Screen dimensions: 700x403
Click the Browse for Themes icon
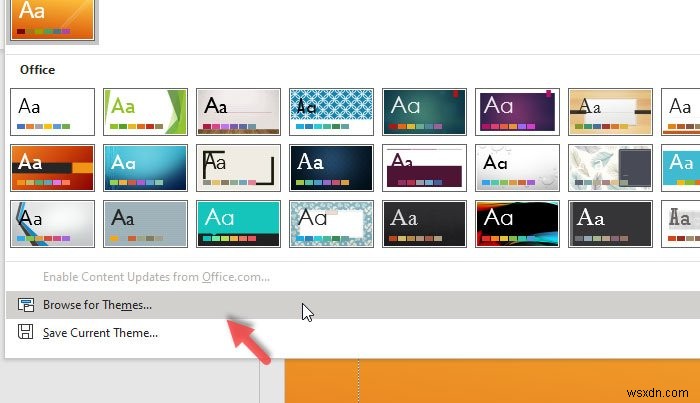pyautogui.click(x=26, y=305)
